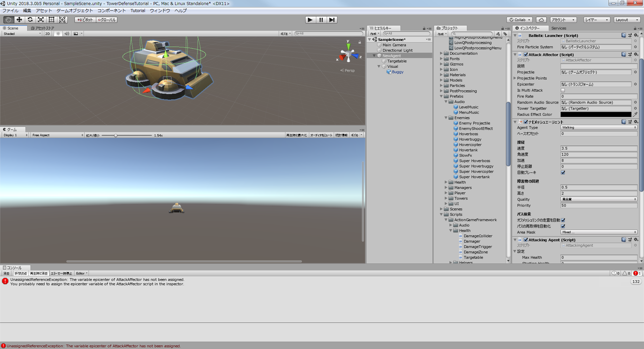Viewport: 644px width, 349px height.
Task: Uncheck auto braking (自動ブレーキ) checkbox
Action: click(x=563, y=172)
